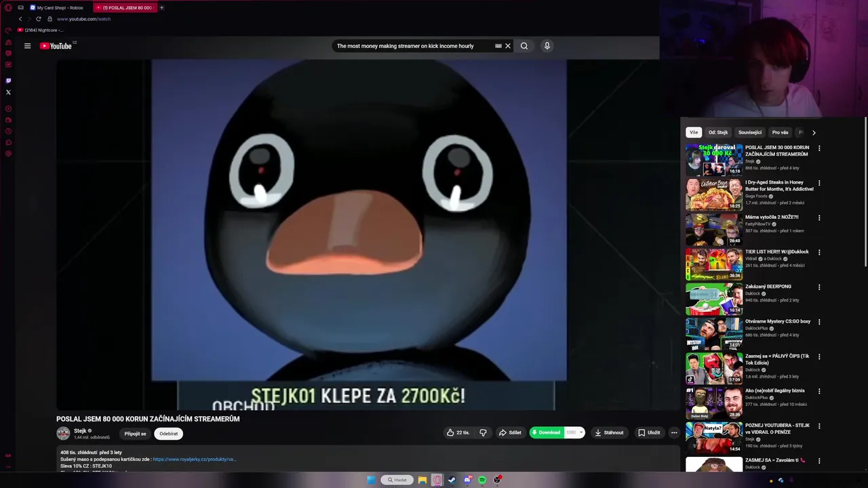
Task: Switch to My Card Shop Roblox tab
Action: point(56,7)
